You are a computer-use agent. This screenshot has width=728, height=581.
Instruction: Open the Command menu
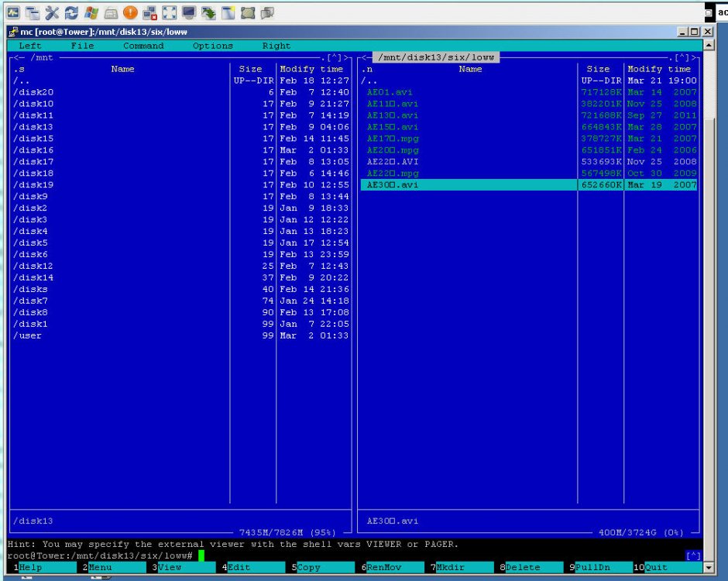click(143, 46)
